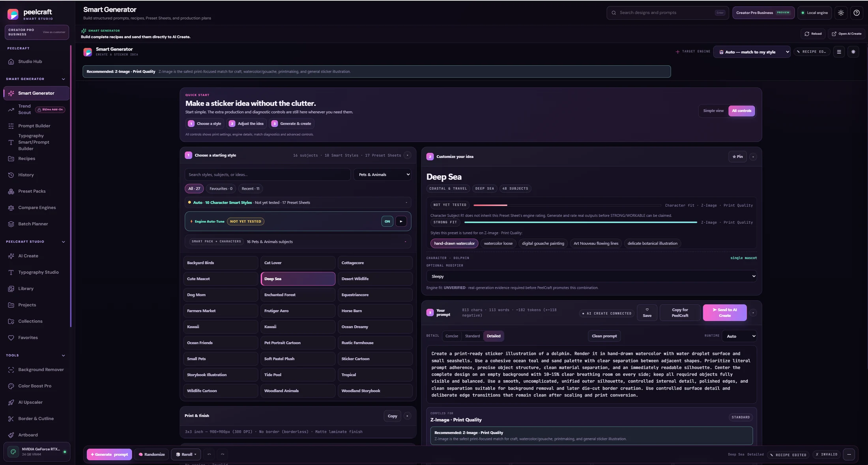Click the Prompt Builder sliders icon
The image size is (868, 465).
click(11, 126)
